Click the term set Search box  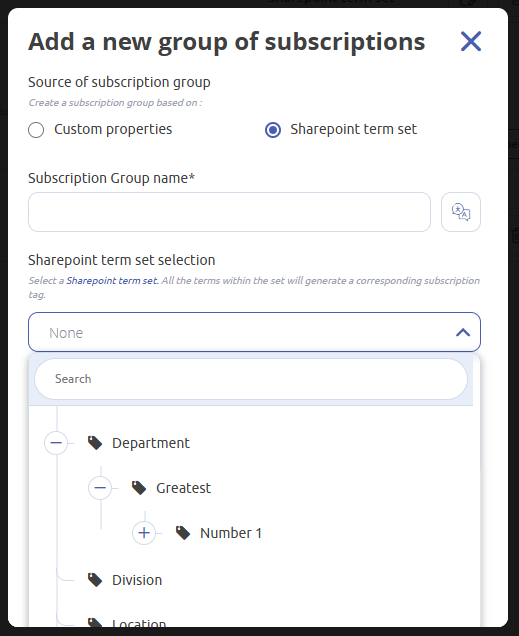click(251, 379)
